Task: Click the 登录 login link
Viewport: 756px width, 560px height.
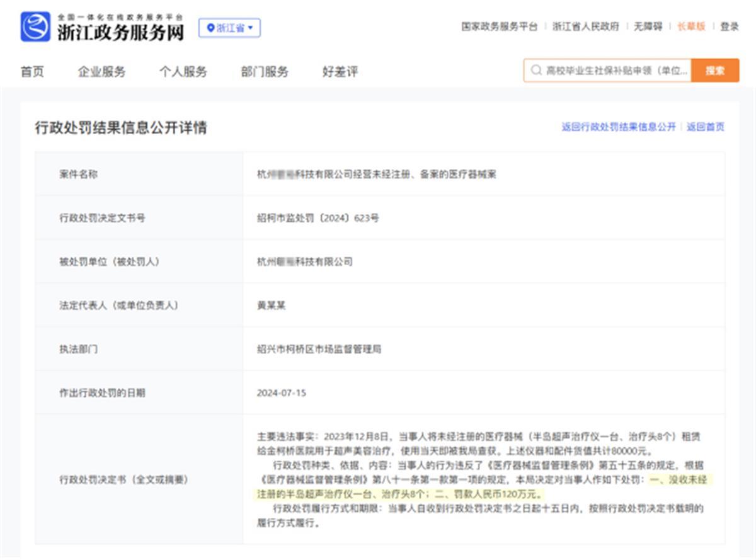Action: (x=729, y=26)
